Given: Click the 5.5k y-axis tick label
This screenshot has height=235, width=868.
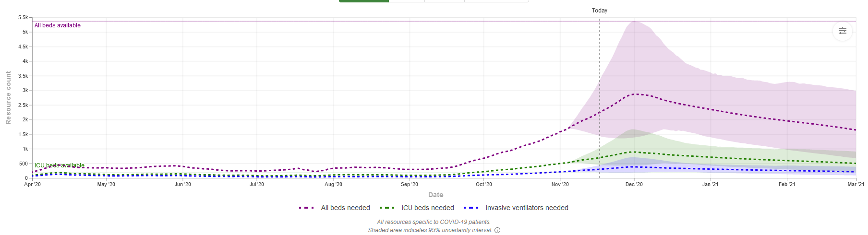Looking at the screenshot, I should click(23, 17).
